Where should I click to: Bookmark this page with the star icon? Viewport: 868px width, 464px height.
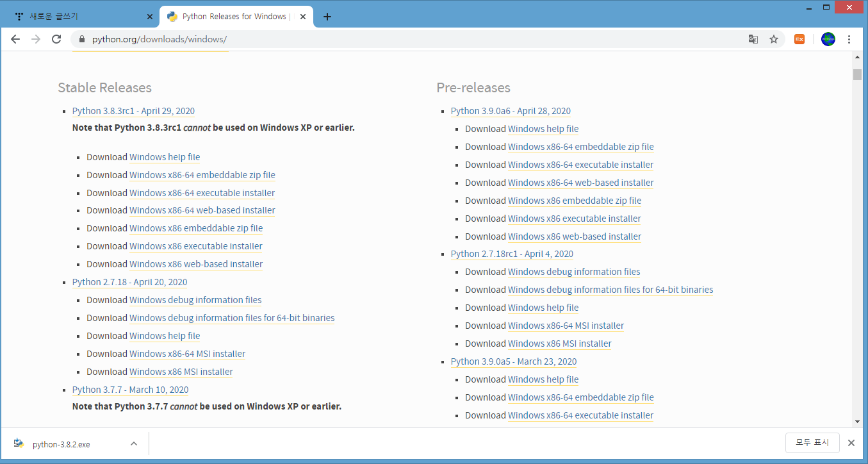(x=774, y=39)
